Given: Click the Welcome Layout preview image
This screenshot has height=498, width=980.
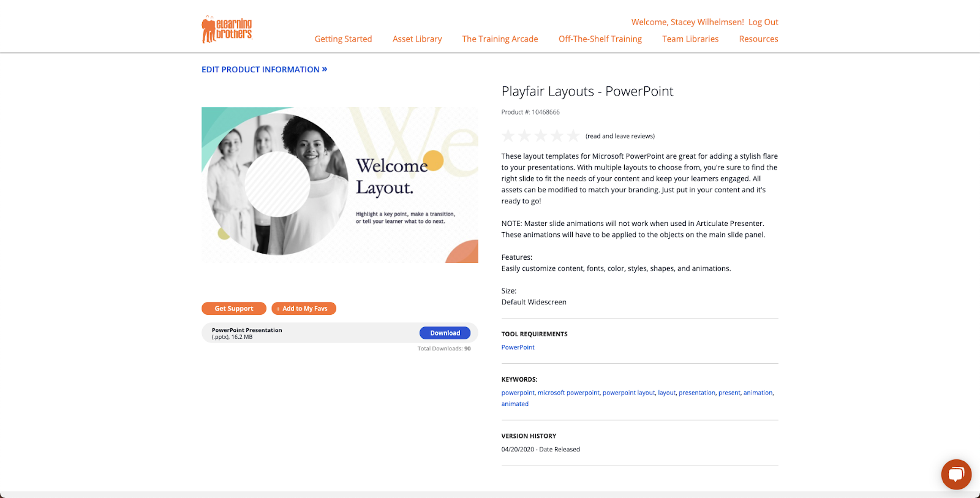Looking at the screenshot, I should (x=340, y=185).
